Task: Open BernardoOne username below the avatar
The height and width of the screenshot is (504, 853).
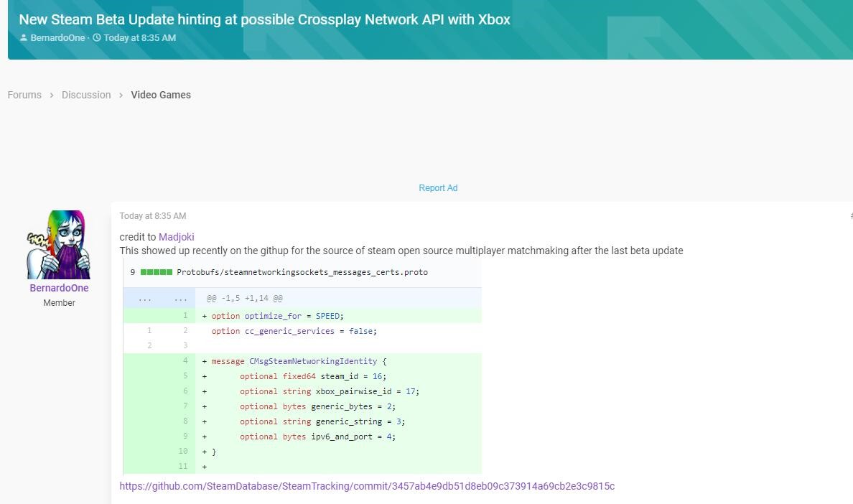Action: [60, 288]
